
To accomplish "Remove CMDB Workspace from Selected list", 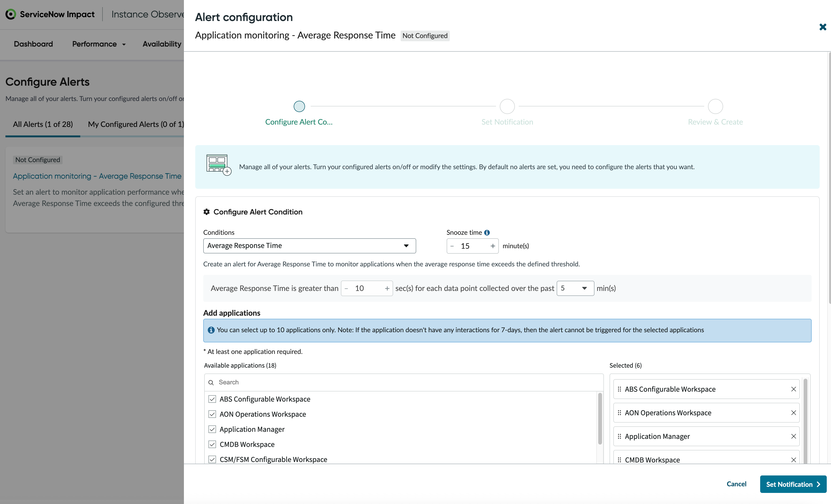I will (793, 460).
